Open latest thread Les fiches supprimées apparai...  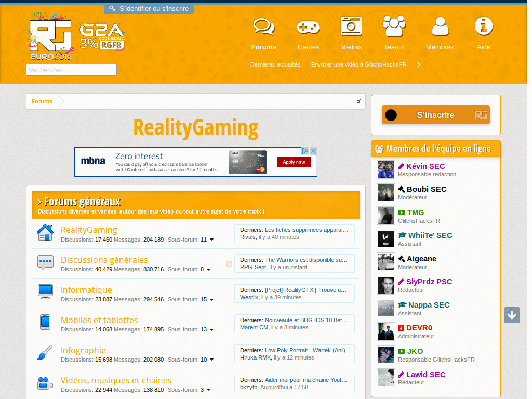(307, 230)
